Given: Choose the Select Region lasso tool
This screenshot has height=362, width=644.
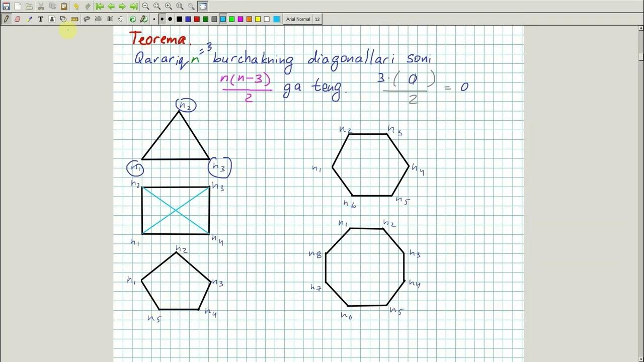Looking at the screenshot, I should pyautogui.click(x=87, y=19).
